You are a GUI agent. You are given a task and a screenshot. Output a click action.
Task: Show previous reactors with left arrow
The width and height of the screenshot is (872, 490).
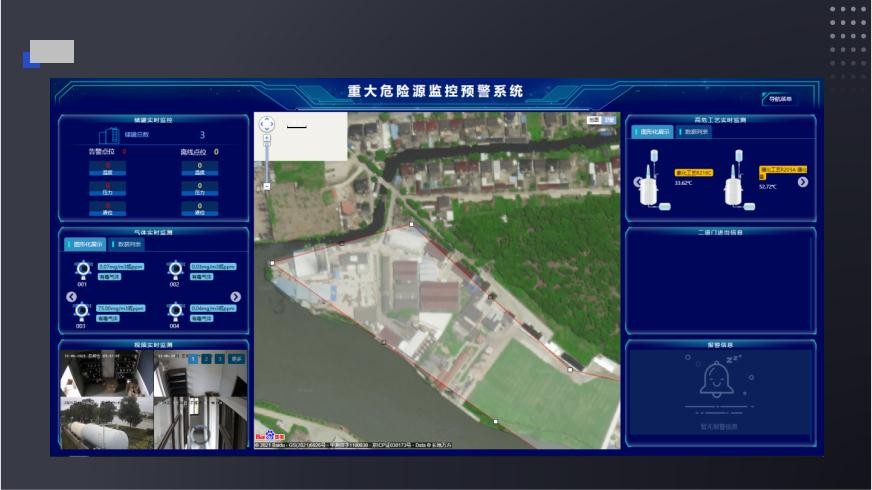[x=637, y=182]
